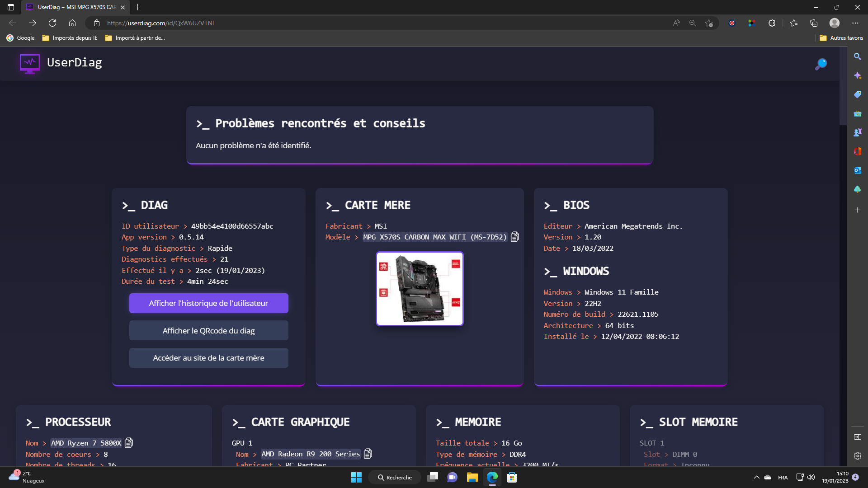Click the zoom magnifier in address bar
The height and width of the screenshot is (488, 868).
pyautogui.click(x=692, y=23)
